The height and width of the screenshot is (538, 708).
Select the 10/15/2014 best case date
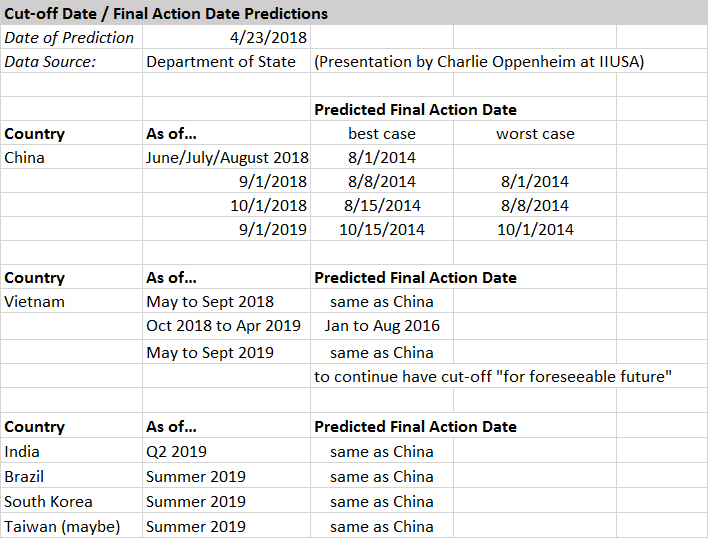pyautogui.click(x=382, y=230)
